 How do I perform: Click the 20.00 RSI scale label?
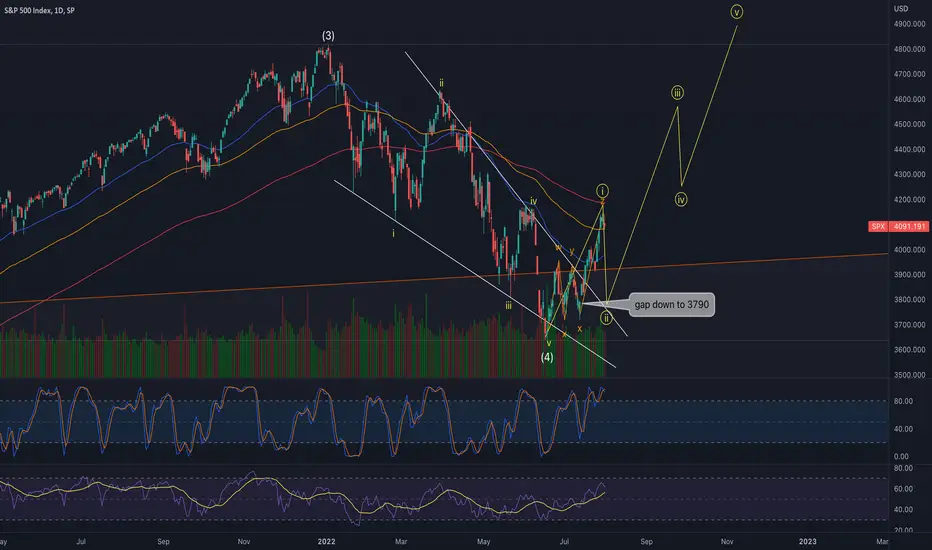[903, 530]
